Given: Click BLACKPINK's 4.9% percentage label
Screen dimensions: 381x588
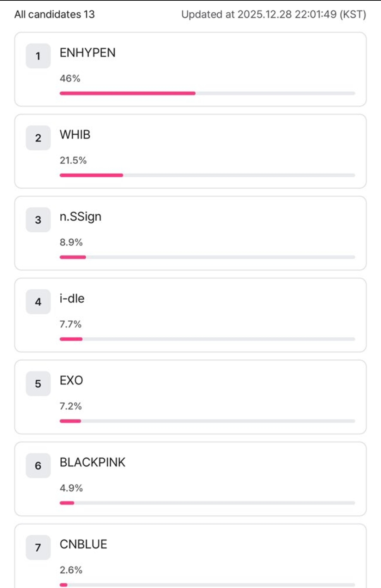Looking at the screenshot, I should click(71, 488).
